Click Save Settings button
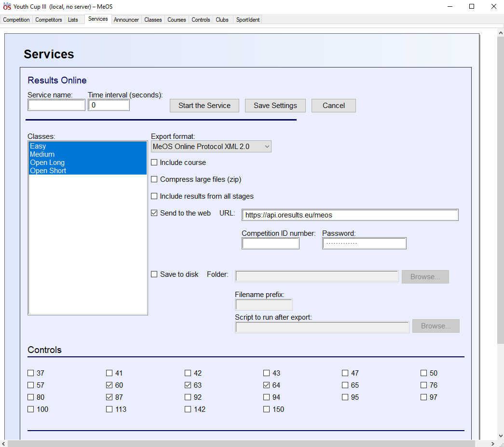This screenshot has width=504, height=447. tap(275, 106)
